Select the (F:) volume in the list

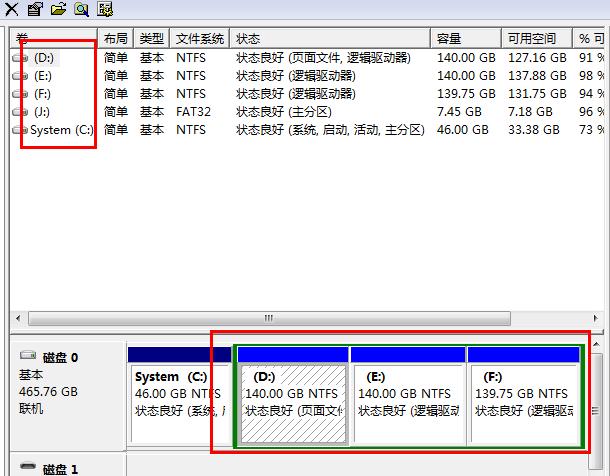42,94
